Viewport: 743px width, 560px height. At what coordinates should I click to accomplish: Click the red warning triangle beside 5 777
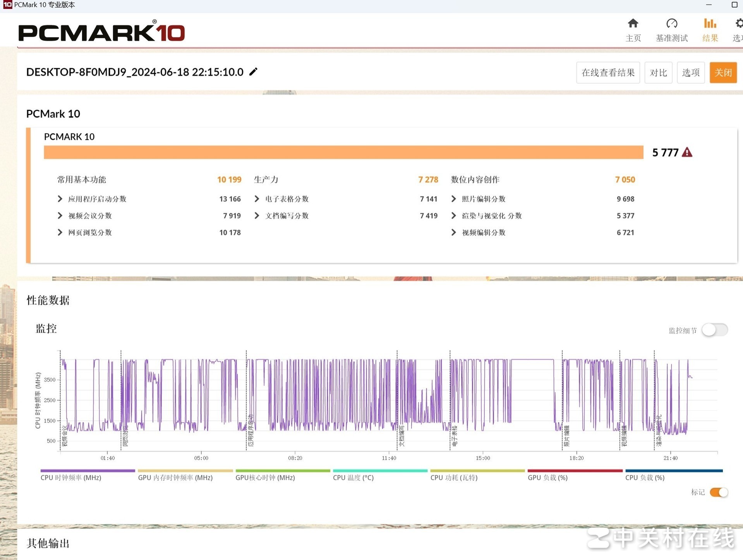click(687, 152)
